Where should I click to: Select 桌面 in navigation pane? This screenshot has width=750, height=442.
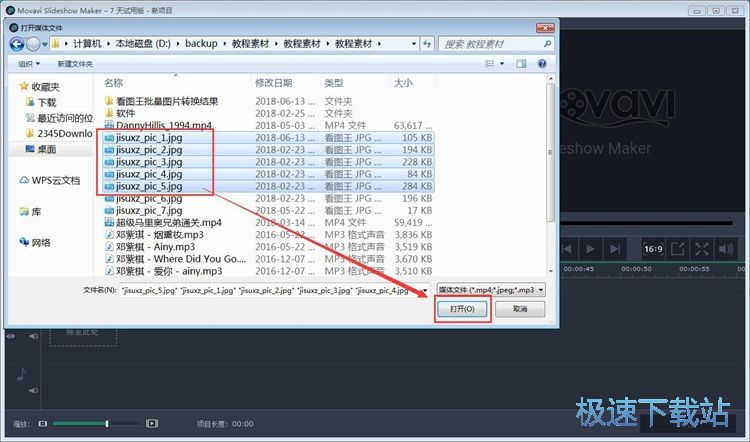click(41, 149)
